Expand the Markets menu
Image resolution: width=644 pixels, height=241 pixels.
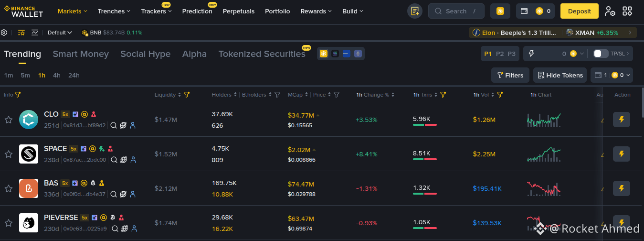click(x=73, y=11)
